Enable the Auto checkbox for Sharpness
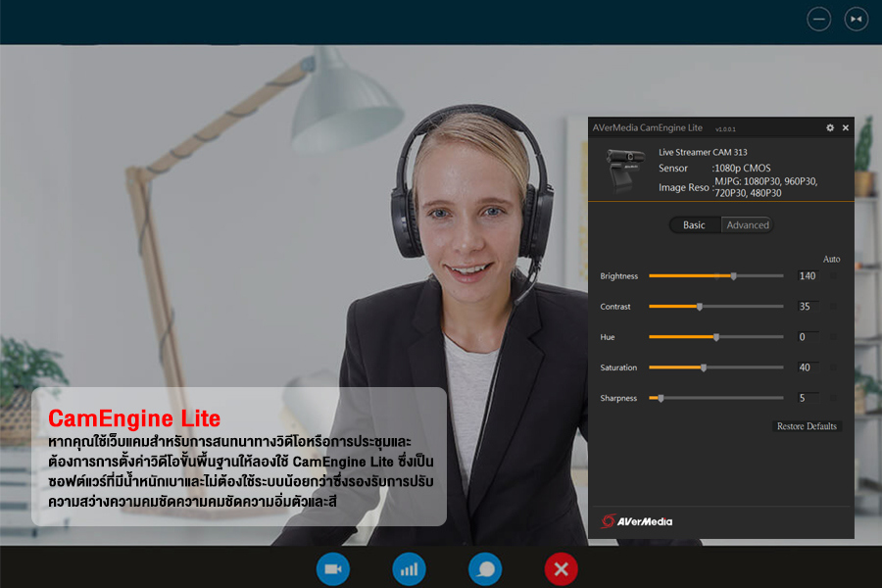This screenshot has width=882, height=588. [x=833, y=398]
